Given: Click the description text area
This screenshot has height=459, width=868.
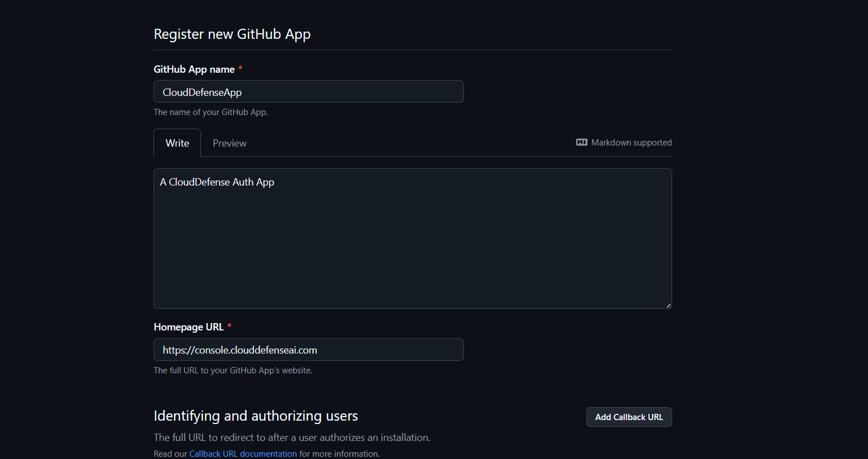Looking at the screenshot, I should pos(413,239).
